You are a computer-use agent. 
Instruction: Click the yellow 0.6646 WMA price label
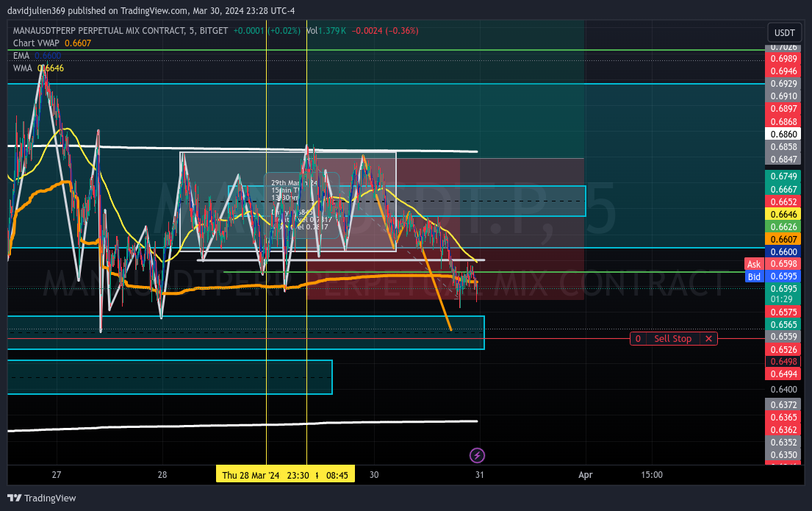coord(783,214)
